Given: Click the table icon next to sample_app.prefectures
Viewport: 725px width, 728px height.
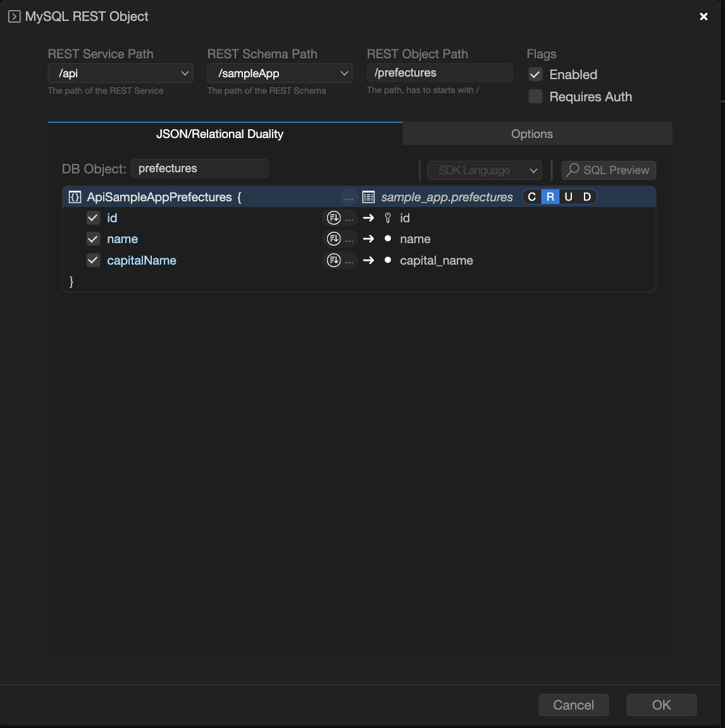Looking at the screenshot, I should coord(368,198).
